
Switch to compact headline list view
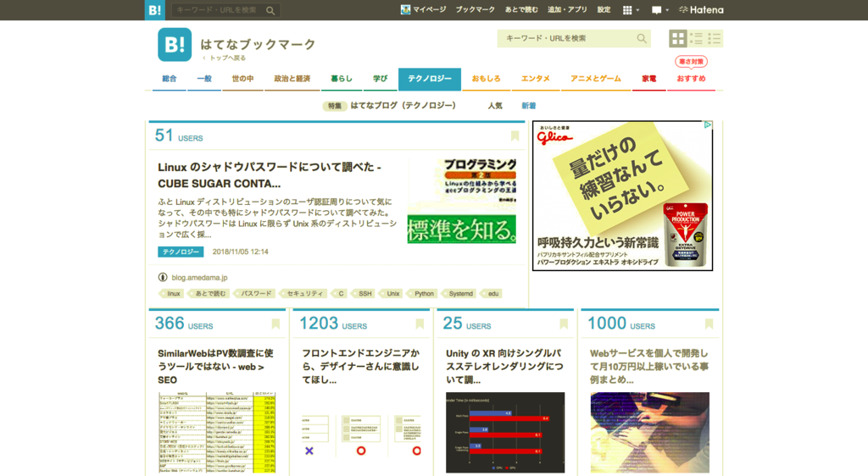(714, 38)
